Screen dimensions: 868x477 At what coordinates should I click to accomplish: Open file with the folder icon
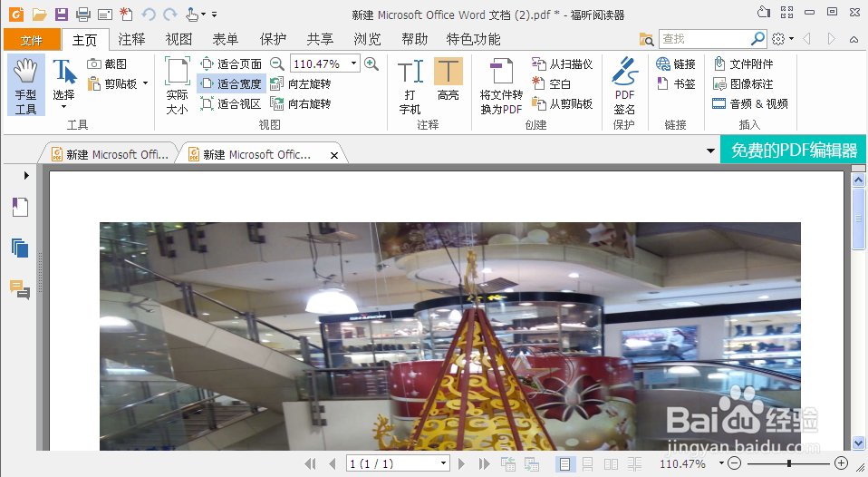39,14
